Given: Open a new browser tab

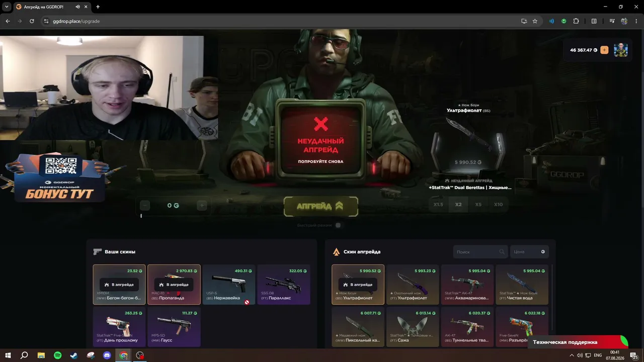Looking at the screenshot, I should (x=98, y=7).
